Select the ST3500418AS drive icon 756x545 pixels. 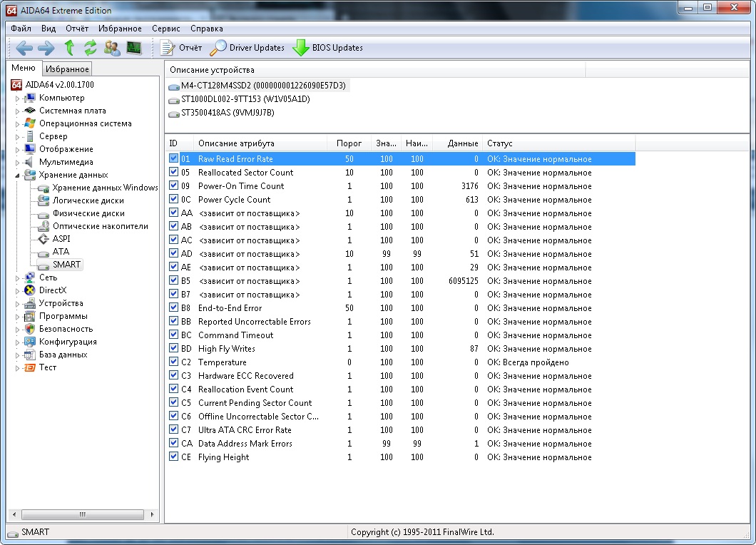pyautogui.click(x=173, y=113)
